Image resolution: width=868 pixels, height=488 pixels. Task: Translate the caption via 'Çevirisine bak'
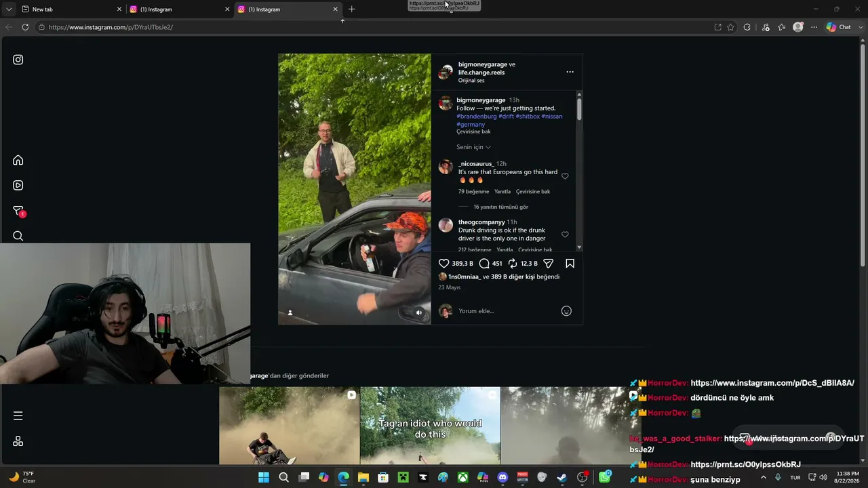pos(473,131)
